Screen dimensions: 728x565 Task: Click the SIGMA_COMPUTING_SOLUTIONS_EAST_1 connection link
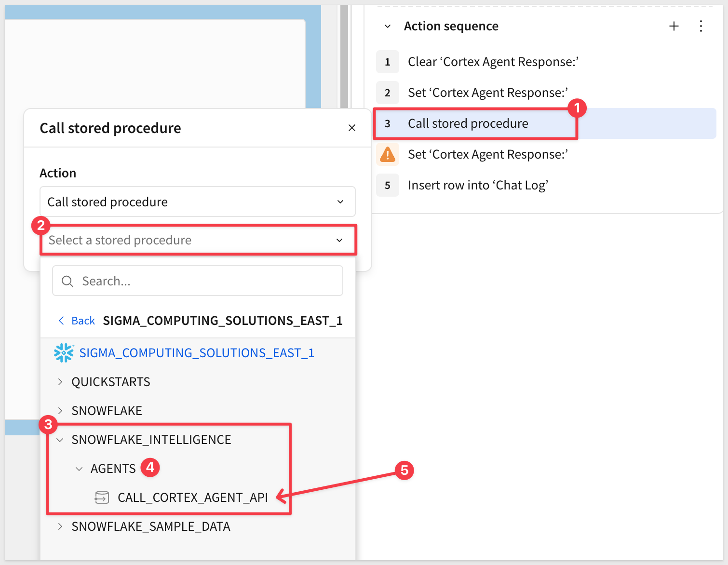tap(196, 353)
